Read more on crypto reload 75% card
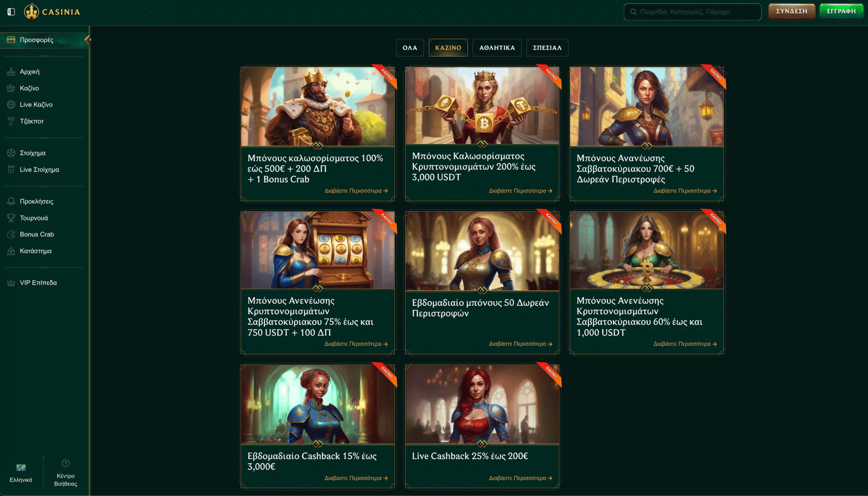The height and width of the screenshot is (496, 868). coord(356,344)
